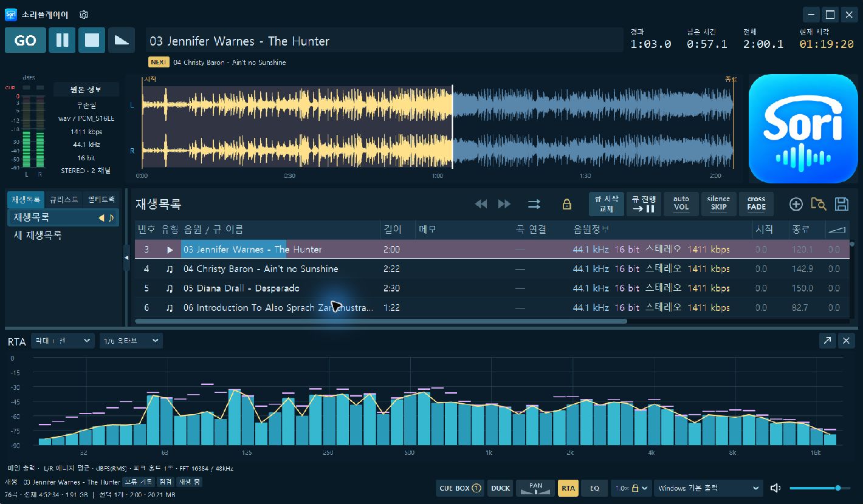The height and width of the screenshot is (504, 863).
Task: Click music note icon for Christy Baron row
Action: click(170, 269)
